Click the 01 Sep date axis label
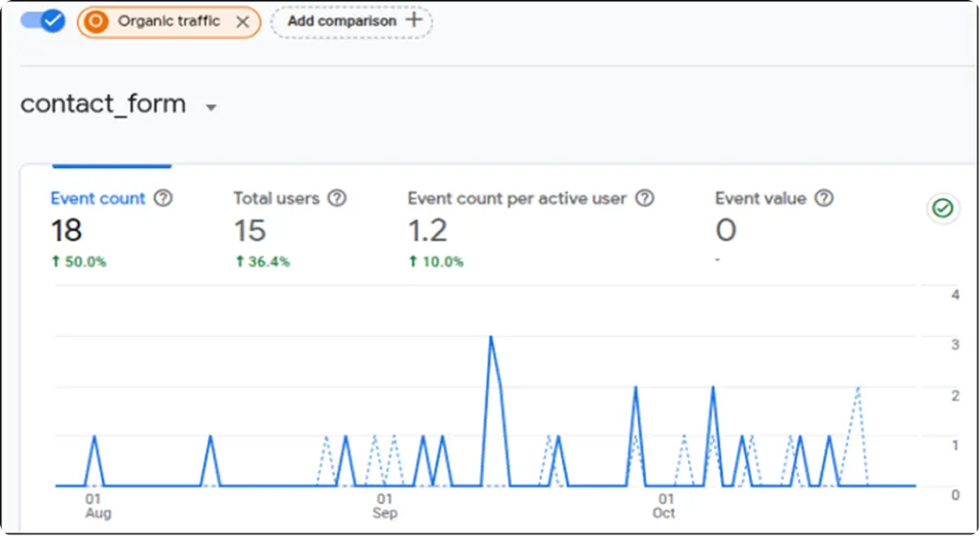This screenshot has height=536, width=980. (x=384, y=506)
